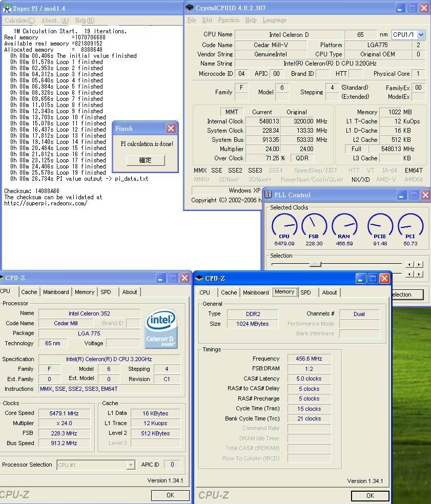Switch to Mainboard tab in right CPU-Z
Screen dimensions: 431x504
tap(256, 292)
